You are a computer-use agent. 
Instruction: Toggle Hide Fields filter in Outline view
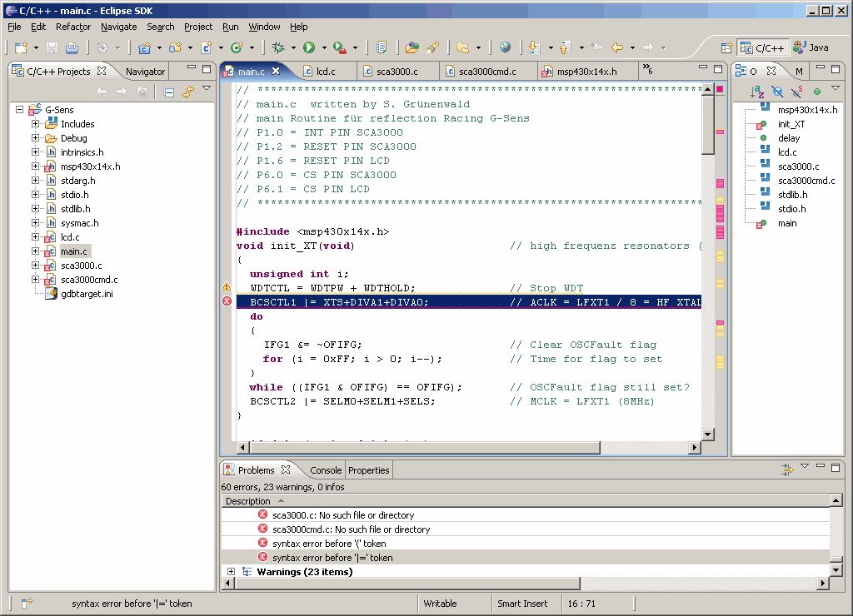tap(777, 92)
